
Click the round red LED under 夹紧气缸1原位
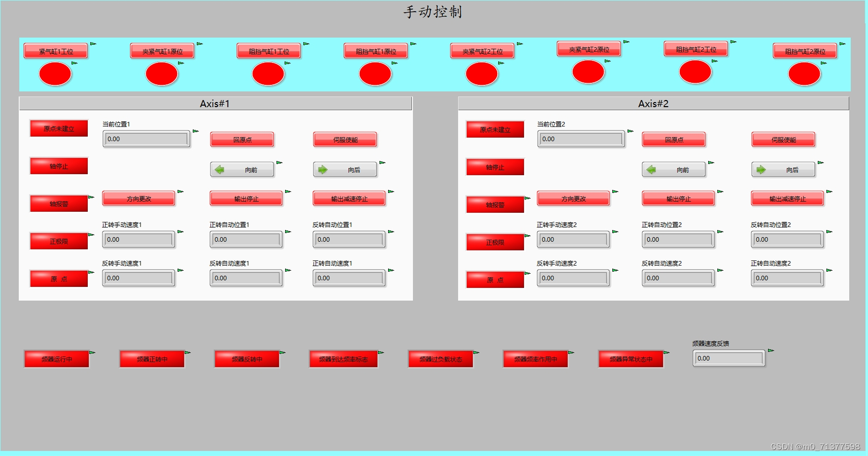point(162,74)
